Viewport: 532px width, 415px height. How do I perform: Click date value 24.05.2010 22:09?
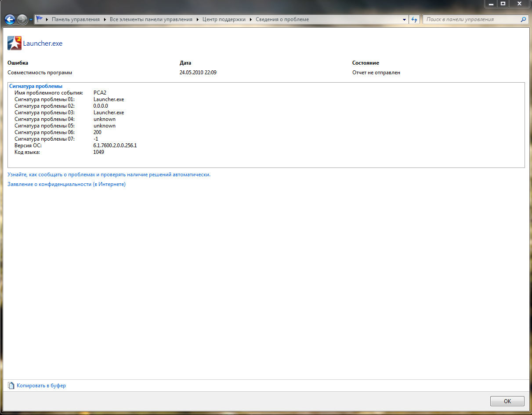tap(198, 73)
